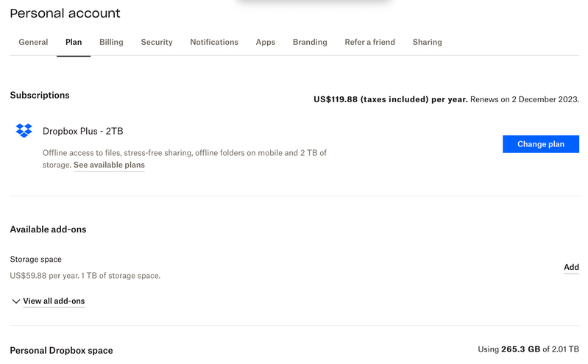Click the Personal account page heading
The height and width of the screenshot is (364, 588).
65,13
